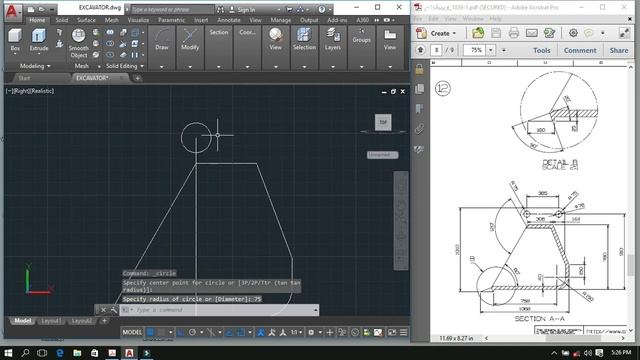Open the Draw panel
This screenshot has width=640, height=360.
click(162, 39)
